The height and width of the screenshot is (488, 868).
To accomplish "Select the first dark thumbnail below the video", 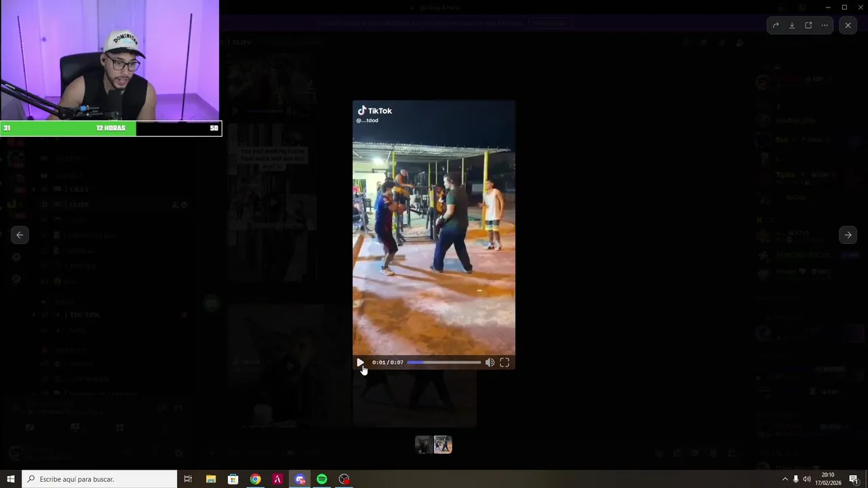I will (x=423, y=445).
